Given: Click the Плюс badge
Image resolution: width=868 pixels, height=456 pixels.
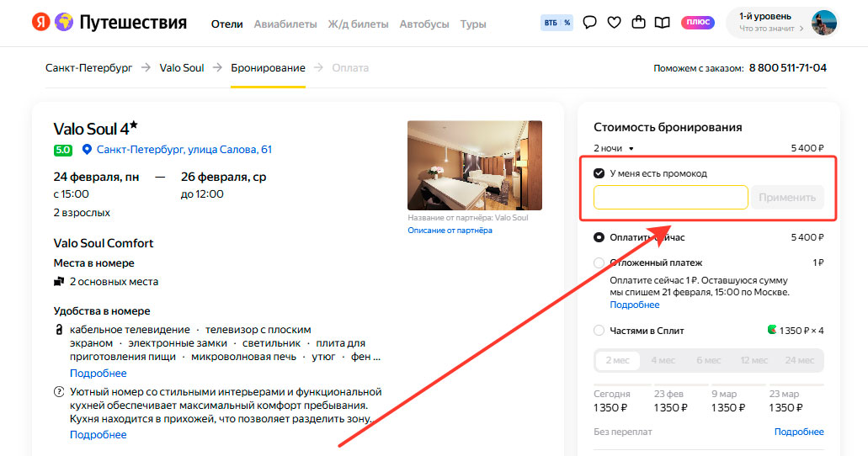Looking at the screenshot, I should click(697, 22).
